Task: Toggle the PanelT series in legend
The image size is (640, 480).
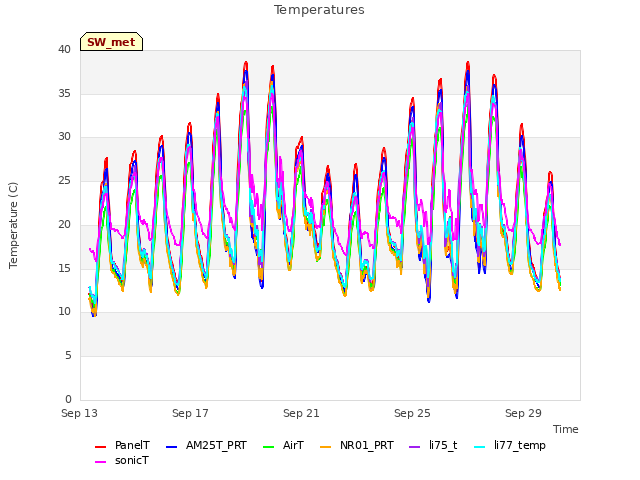Action: click(122, 445)
